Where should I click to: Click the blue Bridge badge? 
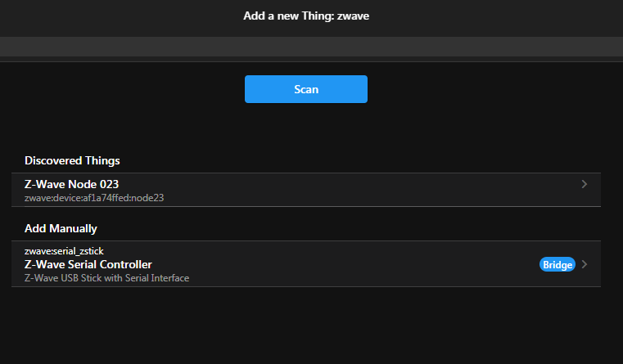pyautogui.click(x=558, y=264)
